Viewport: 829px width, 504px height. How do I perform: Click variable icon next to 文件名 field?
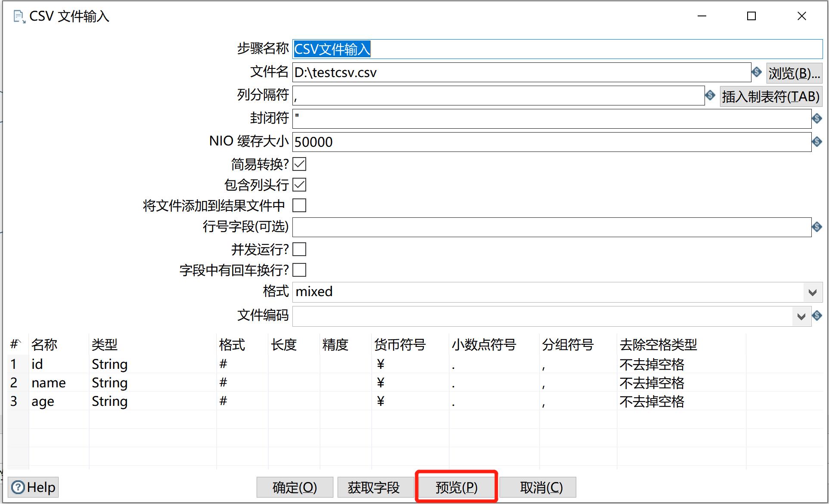757,72
